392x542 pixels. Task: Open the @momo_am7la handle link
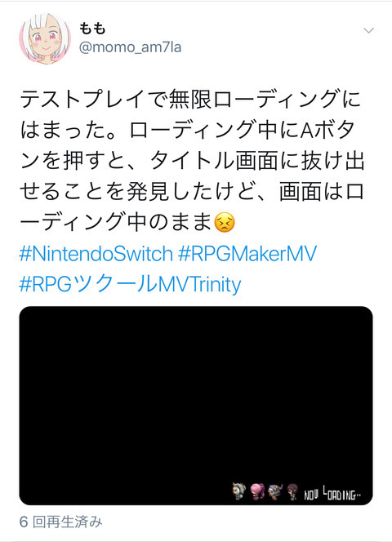(x=130, y=47)
